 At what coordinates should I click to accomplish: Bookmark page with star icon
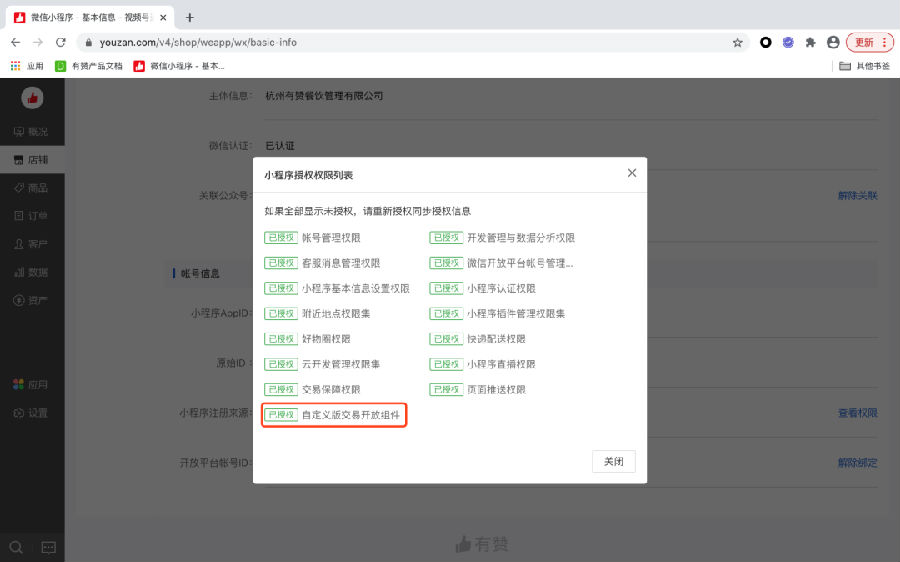[738, 42]
